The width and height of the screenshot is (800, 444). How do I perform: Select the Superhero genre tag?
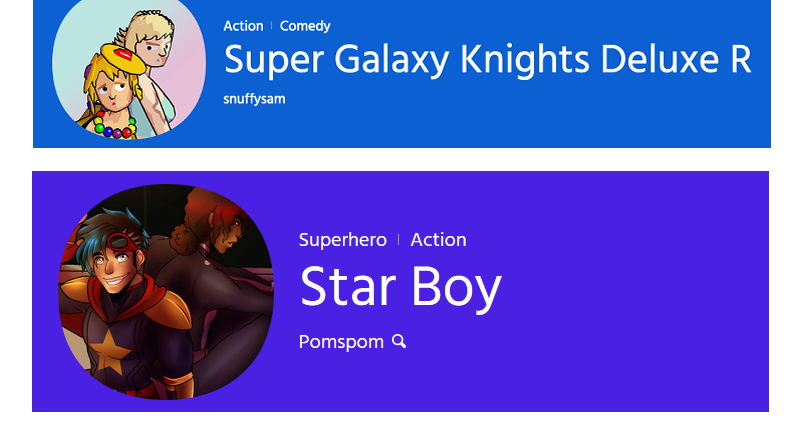coord(342,240)
